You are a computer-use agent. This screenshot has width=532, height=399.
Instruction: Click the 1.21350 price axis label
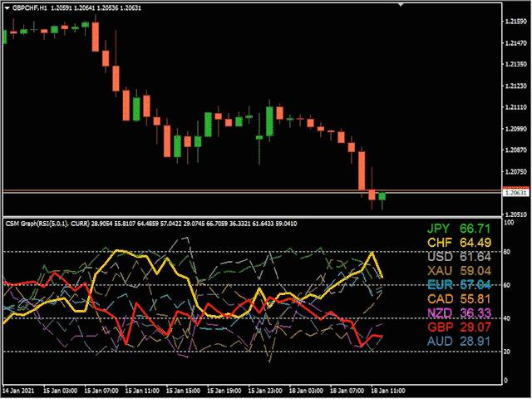coord(515,65)
